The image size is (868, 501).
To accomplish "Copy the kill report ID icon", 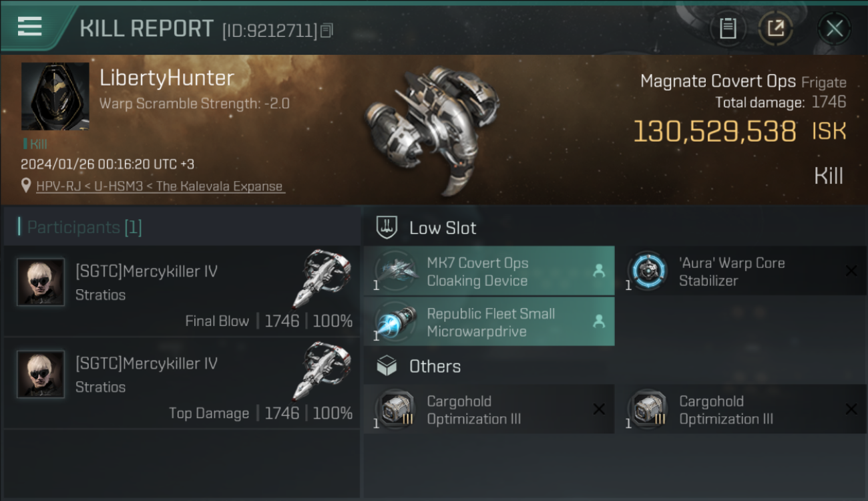I will 327,30.
